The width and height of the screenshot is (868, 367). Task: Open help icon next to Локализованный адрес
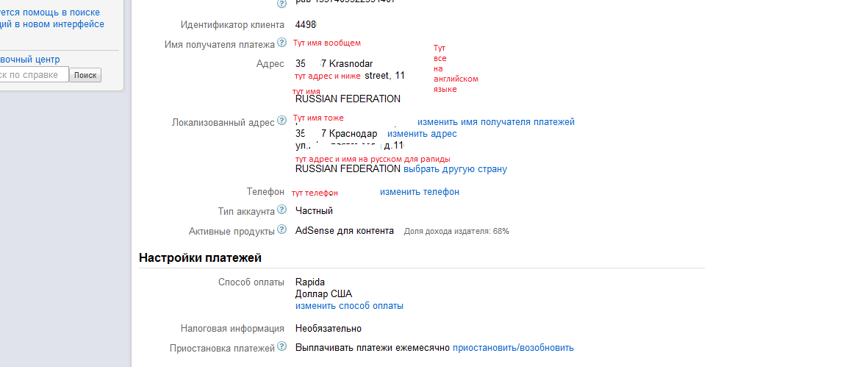pos(281,121)
